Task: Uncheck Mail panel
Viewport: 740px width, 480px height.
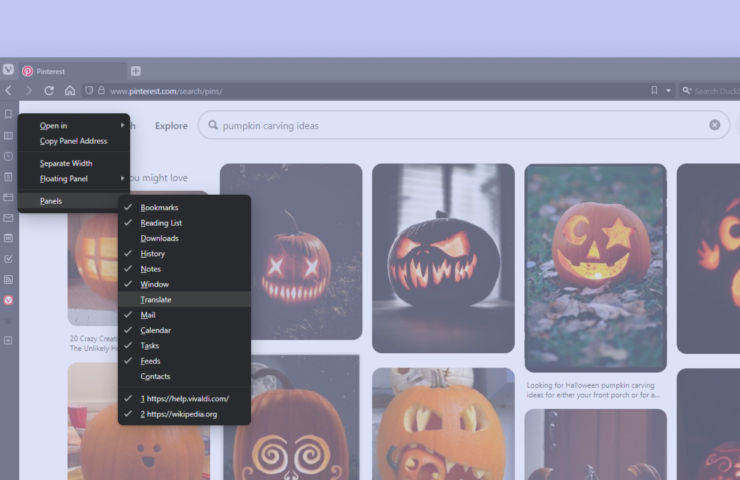Action: (x=185, y=315)
